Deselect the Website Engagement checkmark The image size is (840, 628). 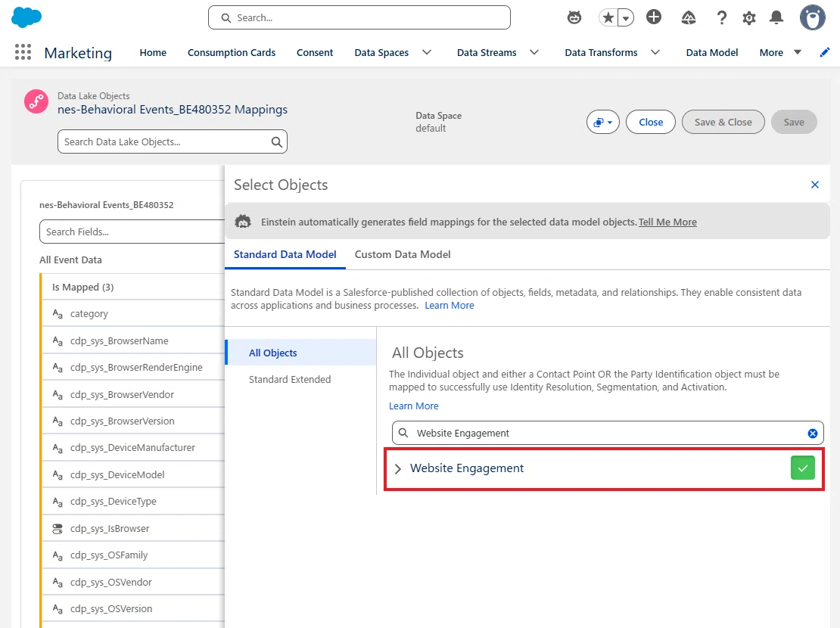tap(802, 468)
